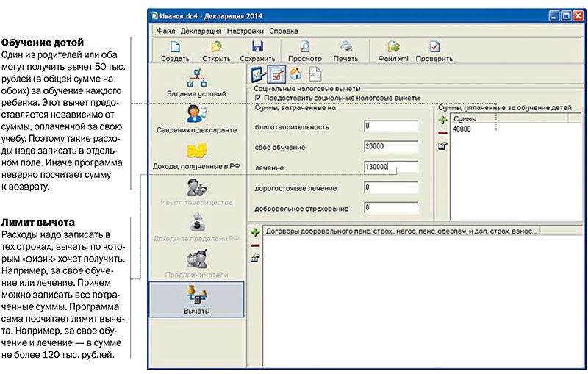Open the Настройки menu
This screenshot has width=588, height=374.
[245, 31]
